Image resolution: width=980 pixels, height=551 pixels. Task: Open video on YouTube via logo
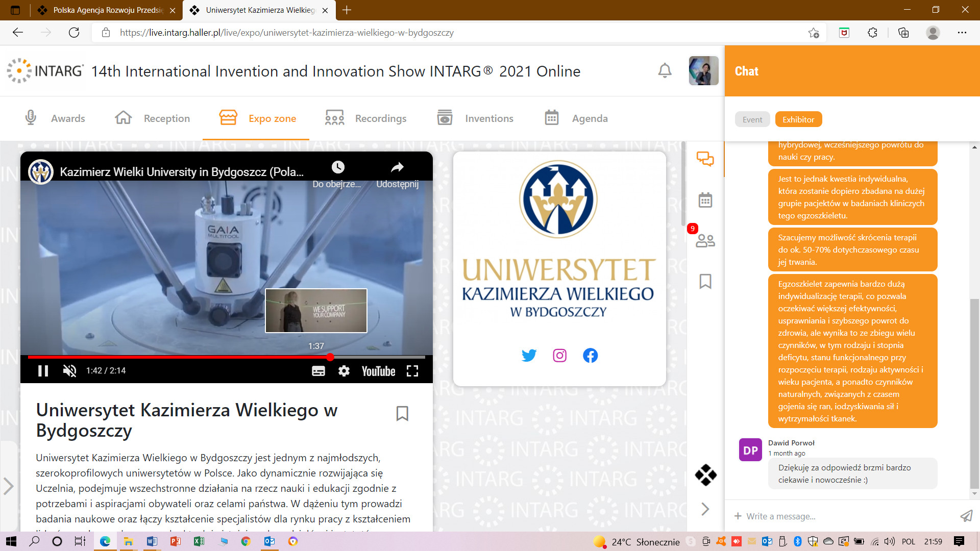[378, 371]
